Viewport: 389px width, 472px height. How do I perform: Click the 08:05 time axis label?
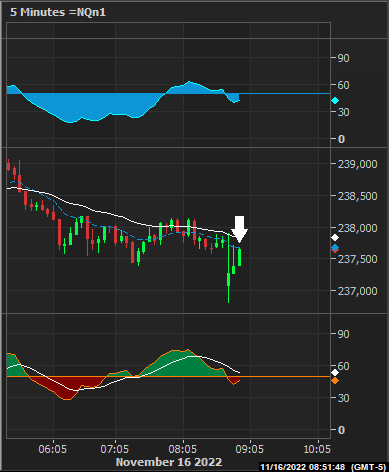click(x=183, y=449)
